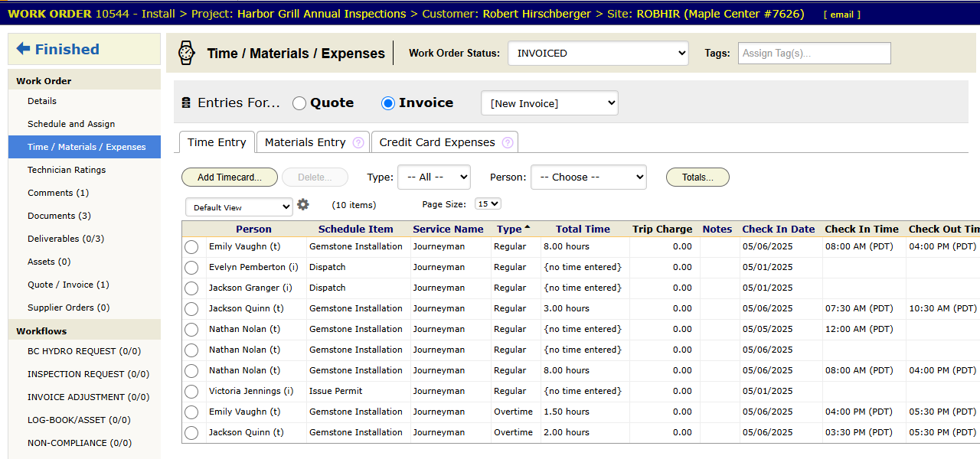The image size is (980, 459).
Task: Click the Add Timecard button
Action: (x=230, y=177)
